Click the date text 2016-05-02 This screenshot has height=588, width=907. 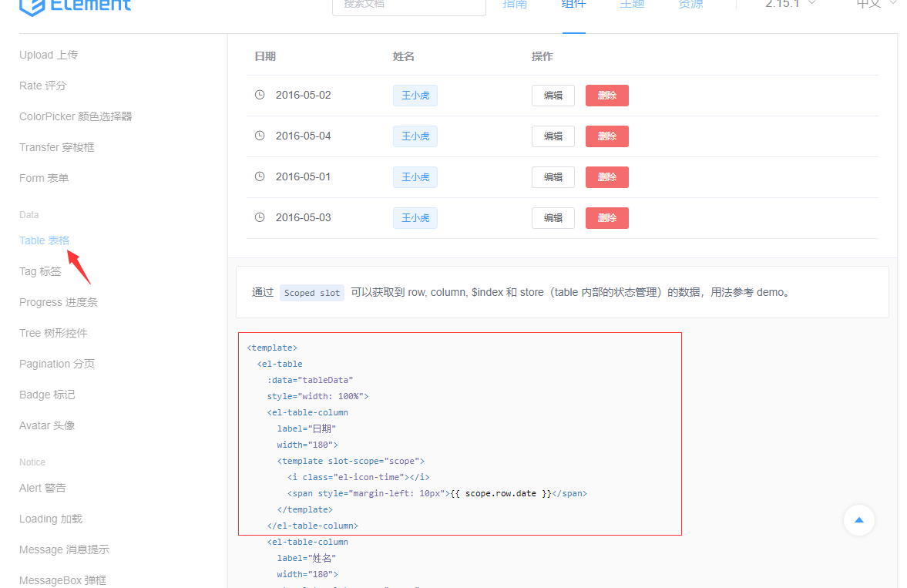[x=303, y=95]
